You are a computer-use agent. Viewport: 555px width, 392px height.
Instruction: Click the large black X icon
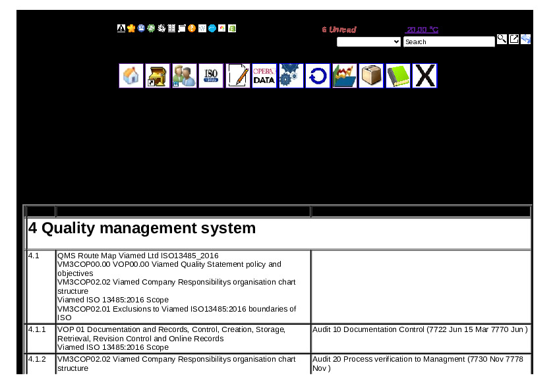click(x=424, y=76)
